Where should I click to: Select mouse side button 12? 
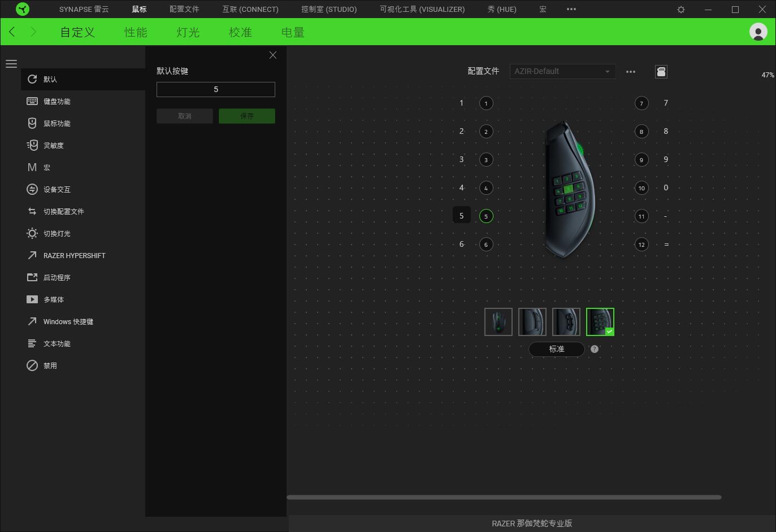[641, 245]
